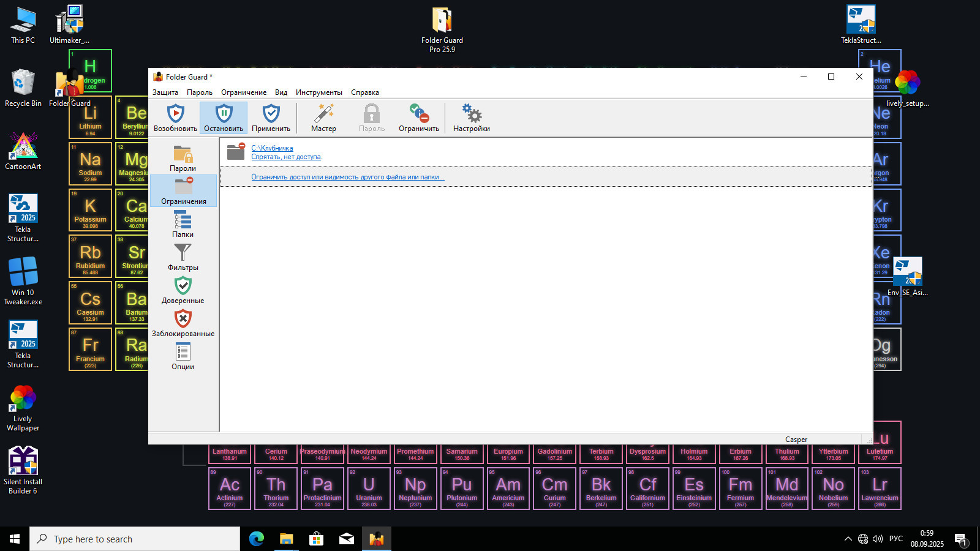Switch to the Пароли sidebar view
The height and width of the screenshot is (551, 980).
tap(183, 158)
